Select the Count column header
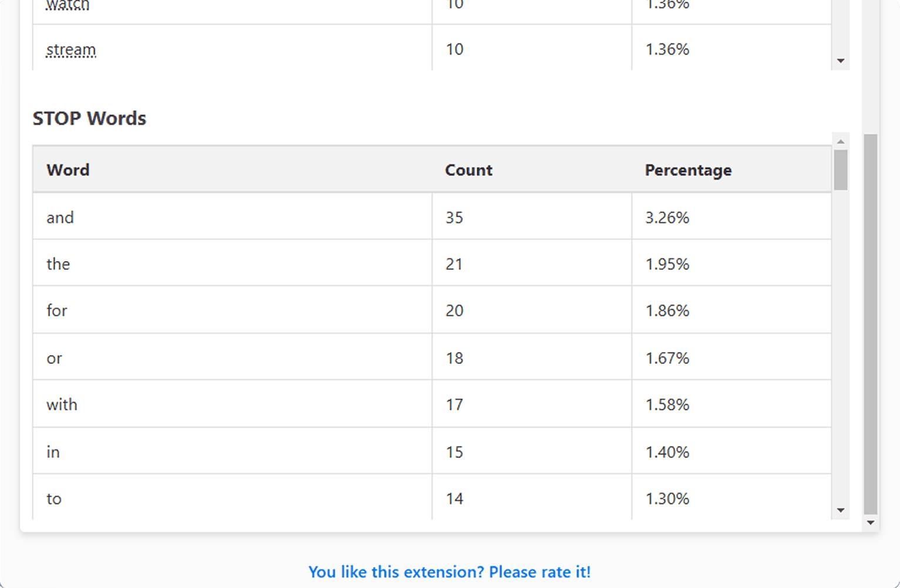This screenshot has width=900, height=588. click(468, 170)
